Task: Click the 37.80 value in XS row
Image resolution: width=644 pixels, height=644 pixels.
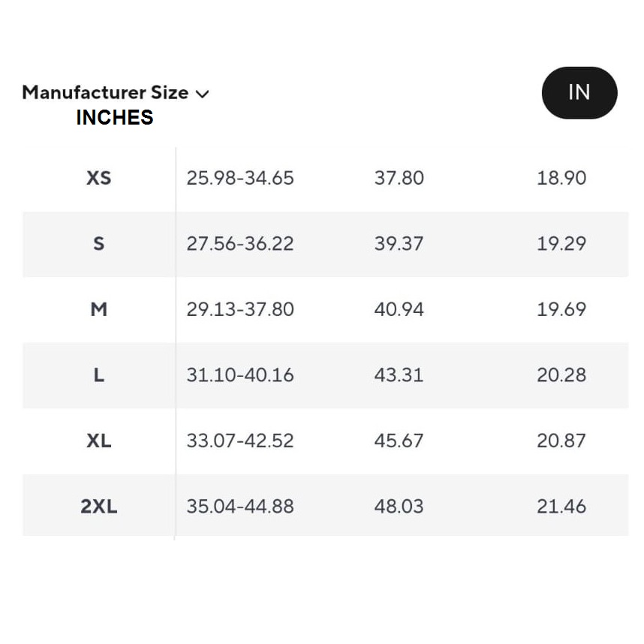Action: [399, 178]
